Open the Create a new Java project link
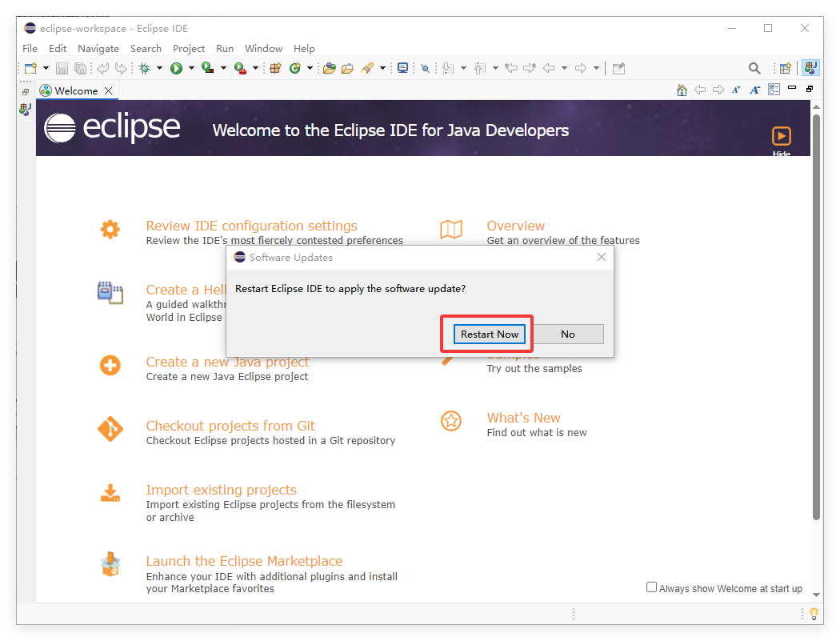The width and height of the screenshot is (840, 641). pyautogui.click(x=226, y=362)
